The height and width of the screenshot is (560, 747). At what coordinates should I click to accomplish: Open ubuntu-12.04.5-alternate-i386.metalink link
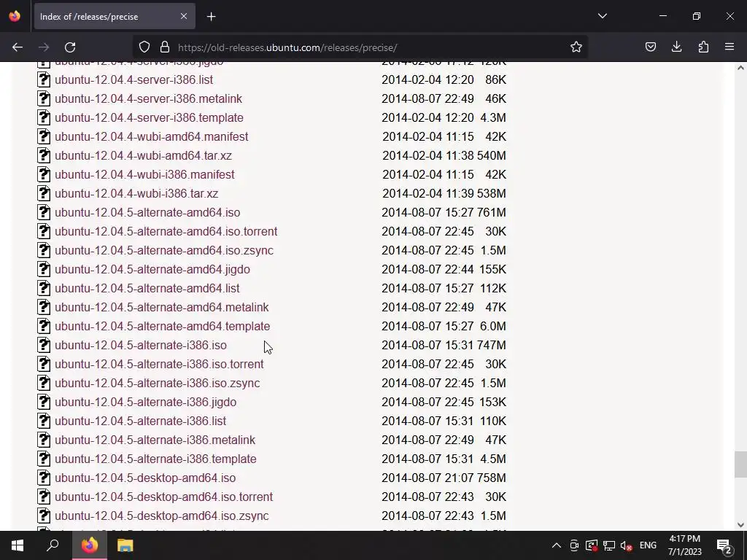pyautogui.click(x=155, y=440)
